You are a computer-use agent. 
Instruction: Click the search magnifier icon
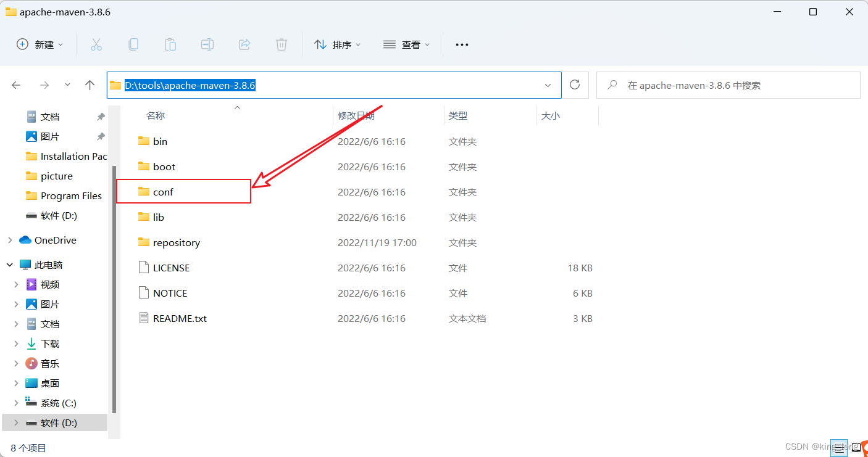612,85
